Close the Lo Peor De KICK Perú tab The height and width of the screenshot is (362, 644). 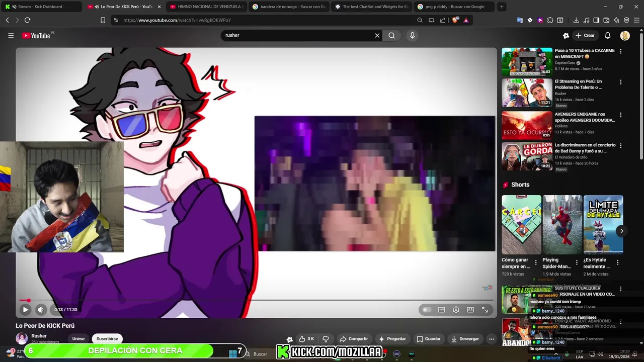[159, 7]
